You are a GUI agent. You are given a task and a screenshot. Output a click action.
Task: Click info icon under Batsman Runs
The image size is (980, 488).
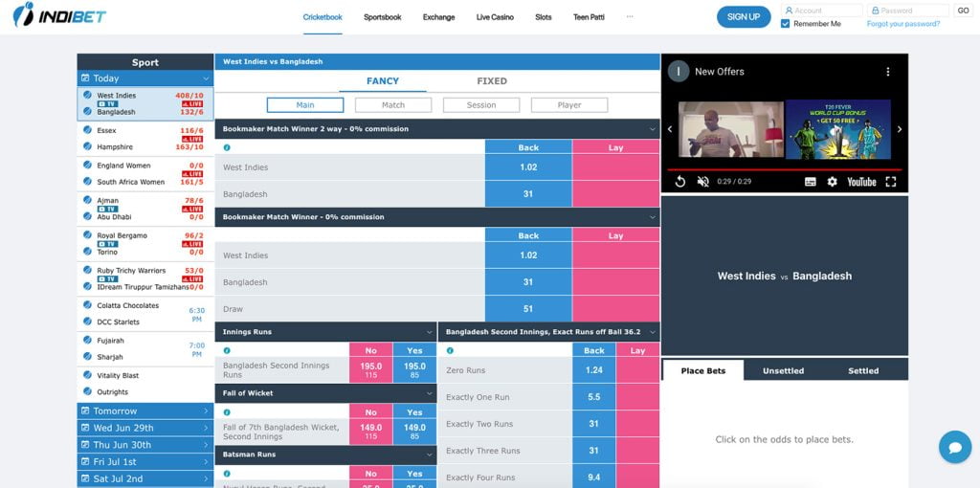pos(226,474)
